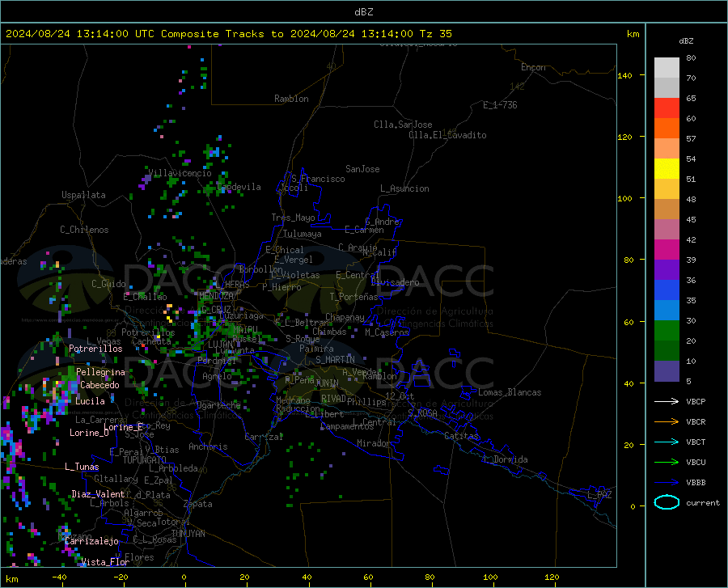Click the Tres_Mayo map label
Image resolution: width=728 pixels, height=588 pixels.
tap(293, 218)
